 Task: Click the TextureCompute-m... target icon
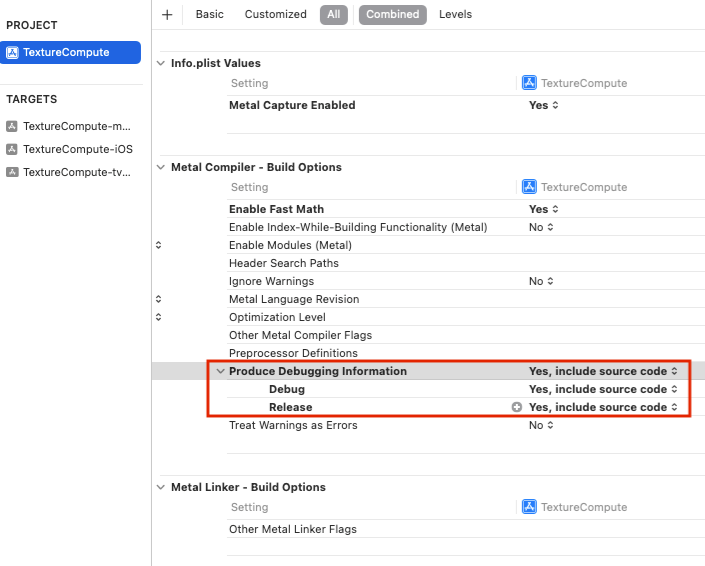point(12,126)
